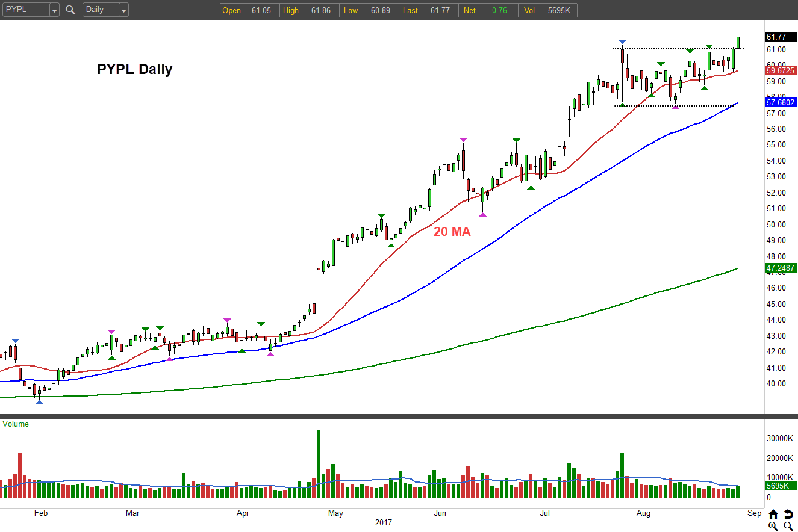Image resolution: width=798 pixels, height=532 pixels.
Task: Click the High value 61.86
Action: click(320, 10)
